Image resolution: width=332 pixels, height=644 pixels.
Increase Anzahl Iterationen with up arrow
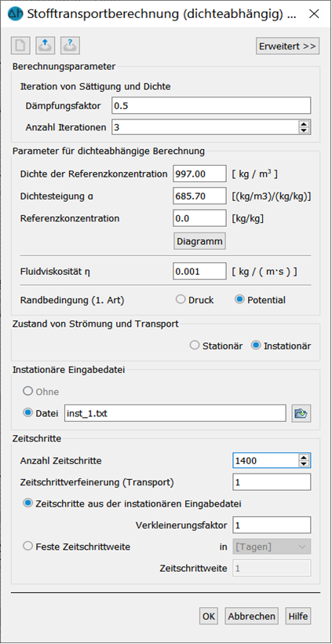tap(304, 124)
